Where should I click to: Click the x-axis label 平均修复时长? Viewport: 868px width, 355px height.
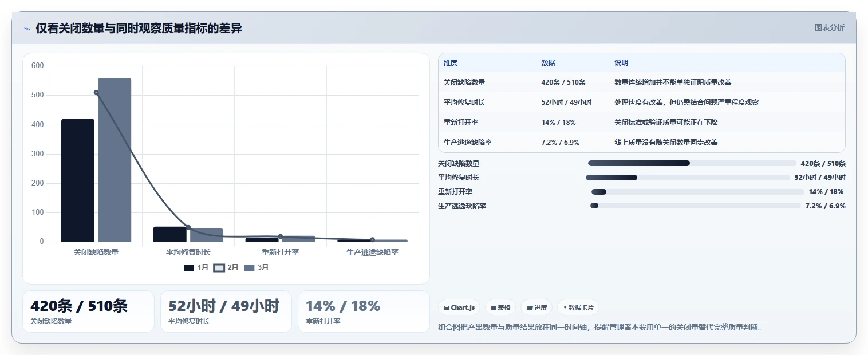188,252
